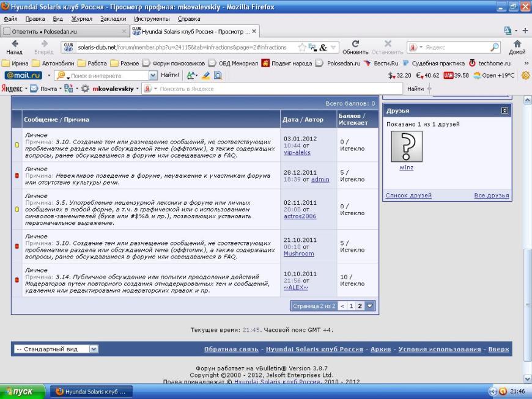Open the Стандартный вид style dropdown

click(x=94, y=349)
